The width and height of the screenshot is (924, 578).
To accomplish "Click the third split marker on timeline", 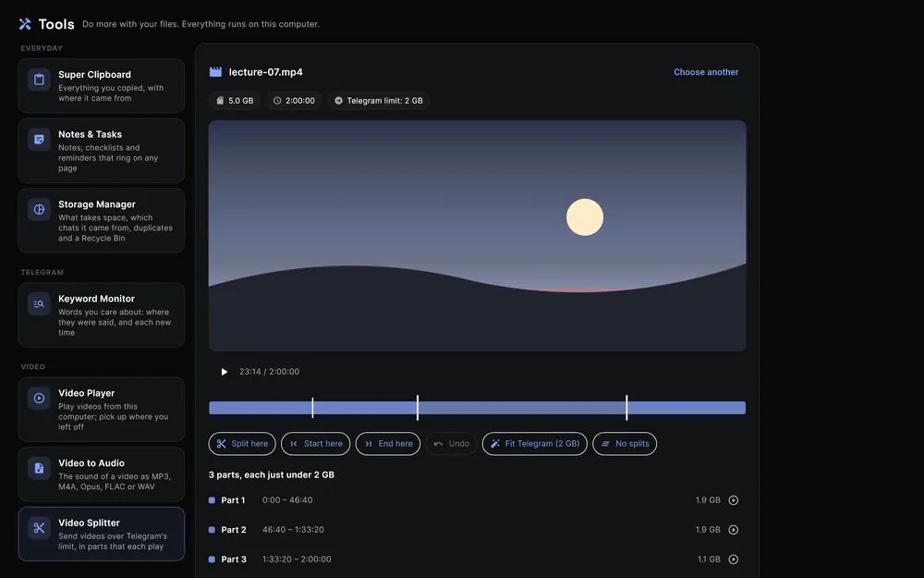I will click(x=626, y=408).
